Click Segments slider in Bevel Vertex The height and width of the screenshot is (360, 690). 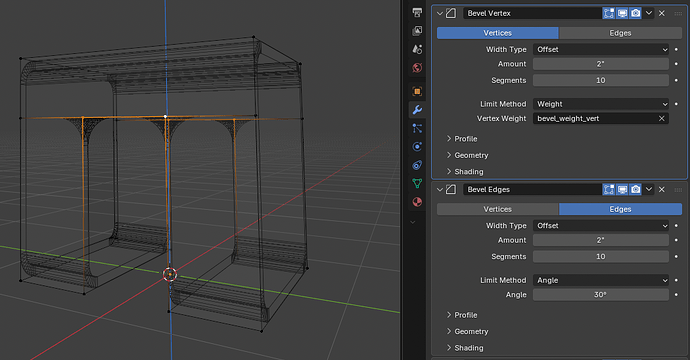(601, 80)
